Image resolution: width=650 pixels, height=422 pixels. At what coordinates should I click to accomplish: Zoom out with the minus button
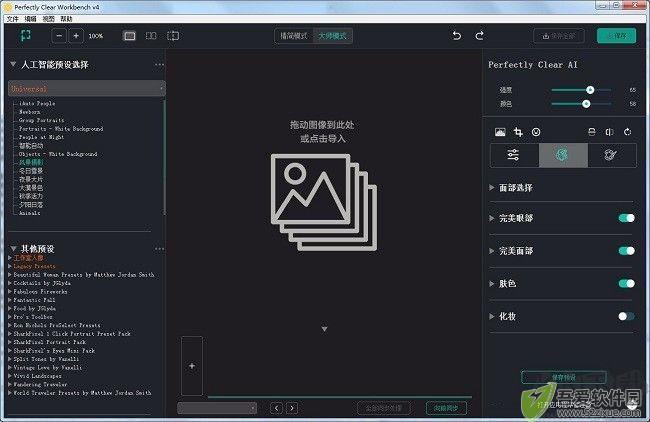coord(59,36)
